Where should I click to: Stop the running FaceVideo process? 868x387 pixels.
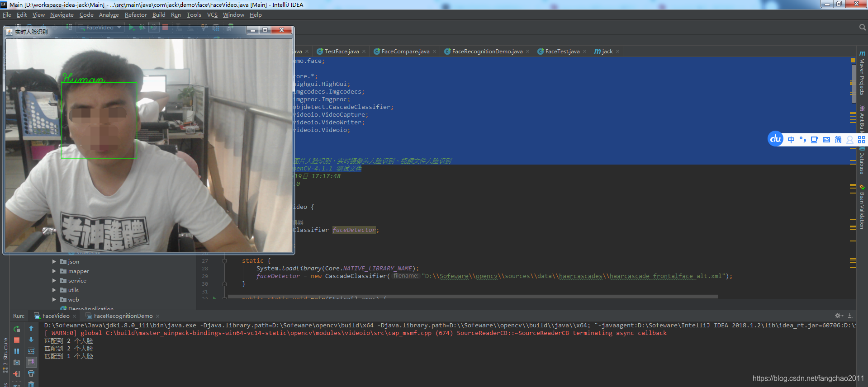(17, 340)
